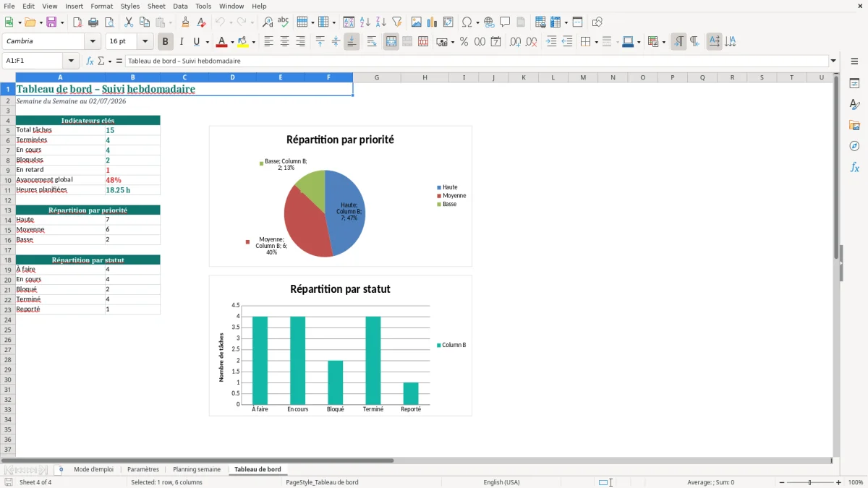Cut the selected cells
The width and height of the screenshot is (868, 488).
[129, 22]
